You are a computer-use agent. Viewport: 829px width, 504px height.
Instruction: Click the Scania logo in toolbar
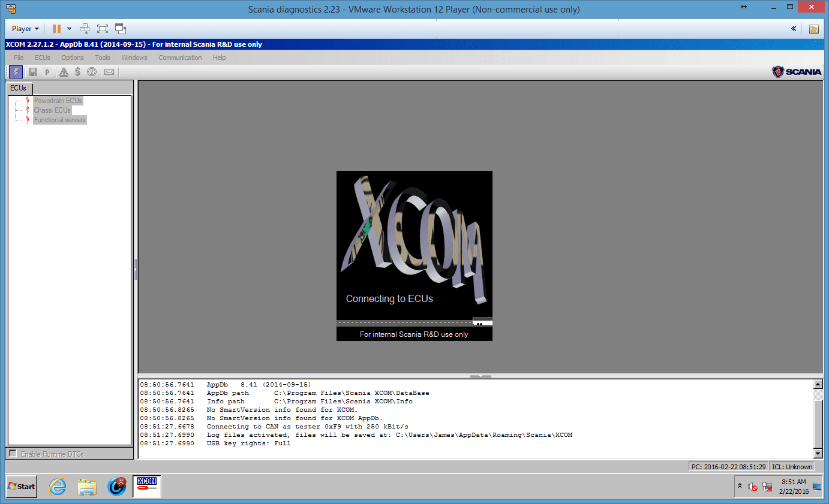coord(797,72)
